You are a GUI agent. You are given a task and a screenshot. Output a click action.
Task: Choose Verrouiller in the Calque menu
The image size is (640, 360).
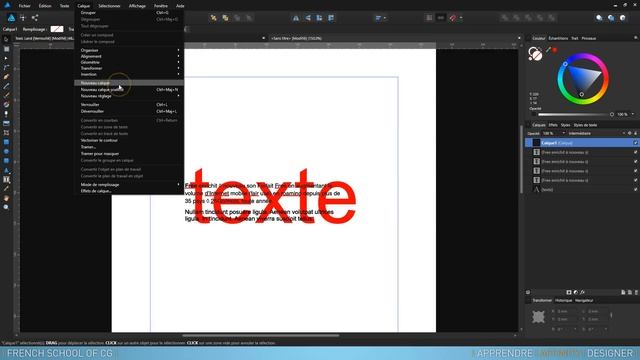coord(129,105)
